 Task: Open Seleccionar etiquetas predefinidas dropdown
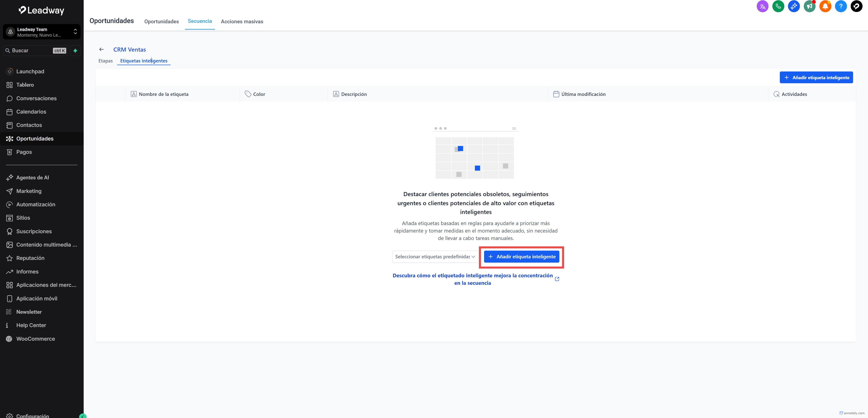pyautogui.click(x=435, y=256)
